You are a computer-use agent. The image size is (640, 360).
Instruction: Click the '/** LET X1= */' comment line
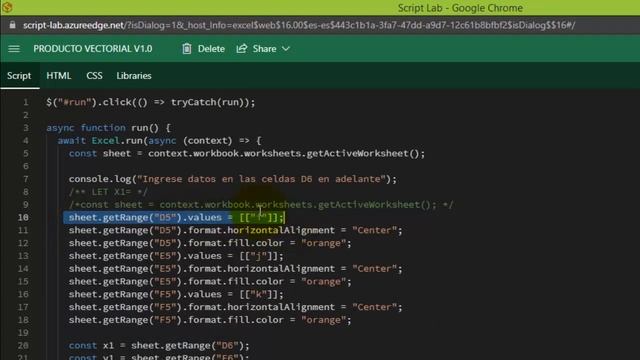click(x=108, y=192)
